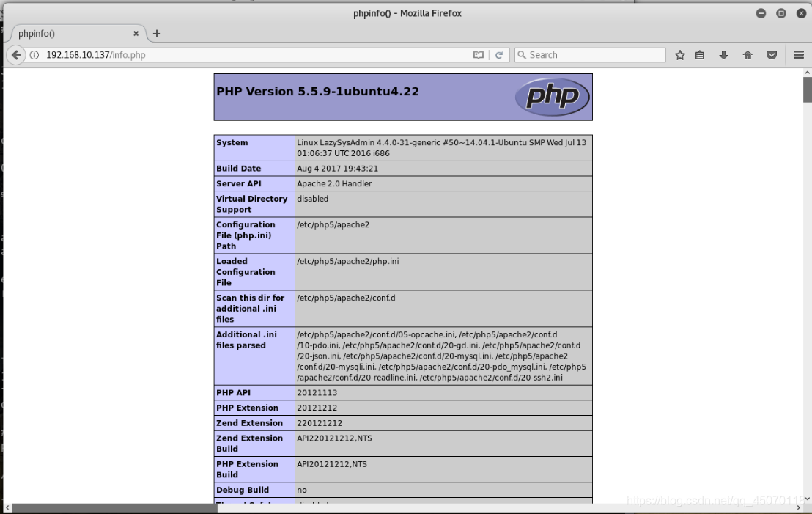The width and height of the screenshot is (812, 514).
Task: Click the Server API label
Action: click(239, 183)
